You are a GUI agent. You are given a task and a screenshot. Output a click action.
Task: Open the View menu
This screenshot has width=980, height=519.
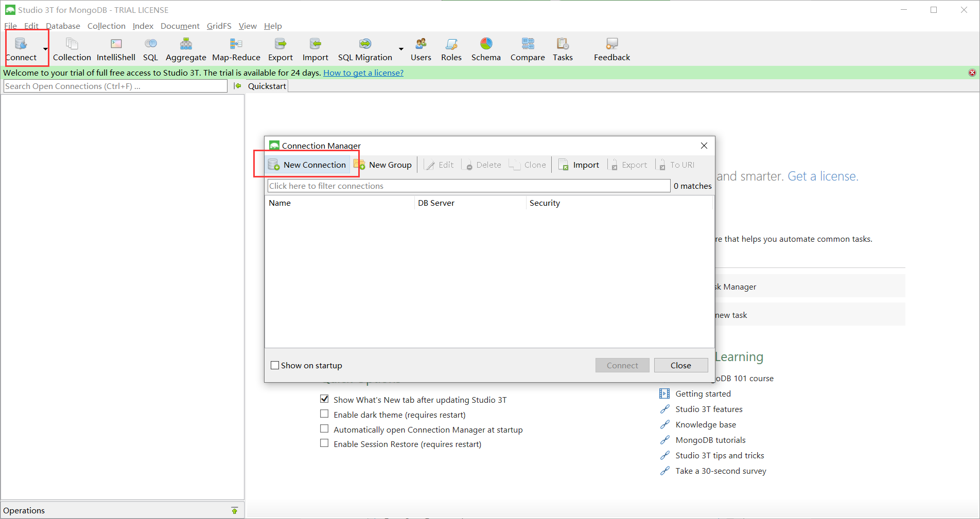click(248, 26)
